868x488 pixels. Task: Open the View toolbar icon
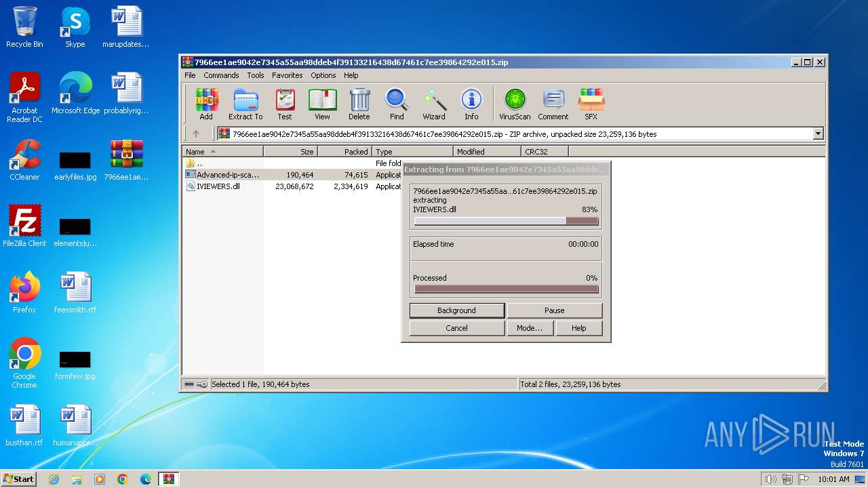coord(322,104)
